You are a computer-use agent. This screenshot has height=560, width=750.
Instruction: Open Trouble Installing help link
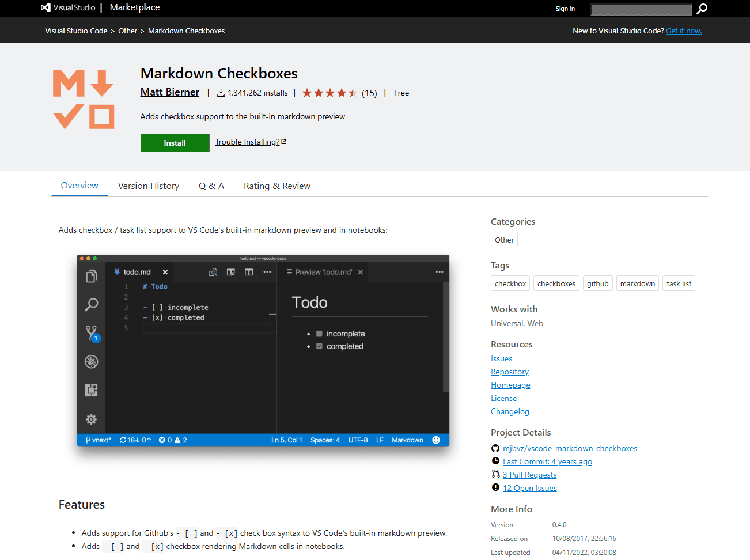(247, 142)
